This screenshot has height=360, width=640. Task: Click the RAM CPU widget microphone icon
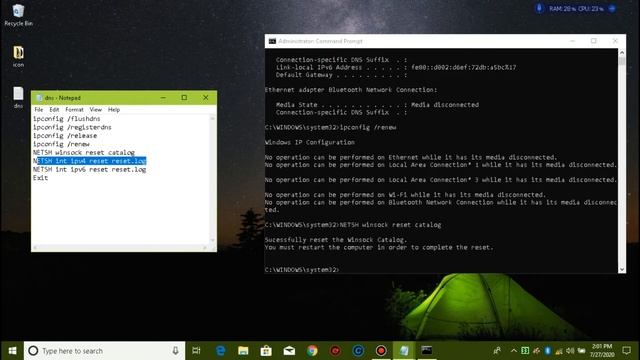coord(540,9)
